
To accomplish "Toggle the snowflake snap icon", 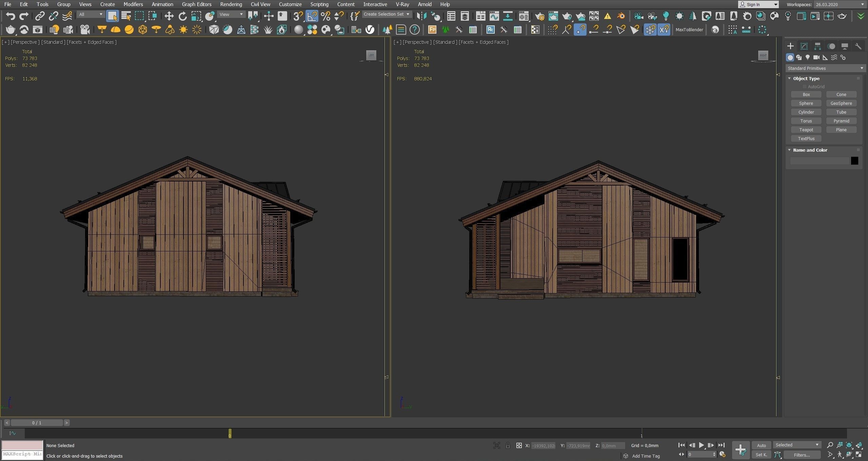I will (x=650, y=30).
